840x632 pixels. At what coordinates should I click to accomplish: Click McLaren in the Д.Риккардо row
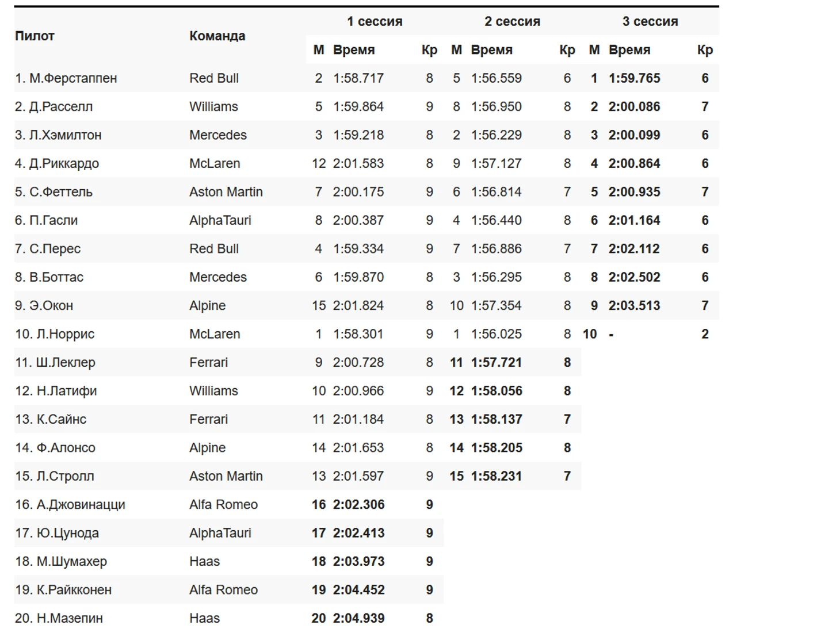215,163
